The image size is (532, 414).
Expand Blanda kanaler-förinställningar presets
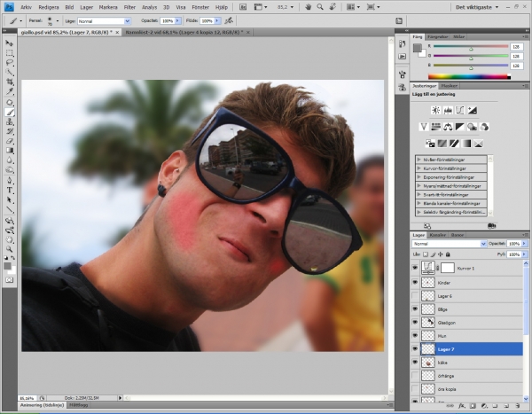coord(419,204)
